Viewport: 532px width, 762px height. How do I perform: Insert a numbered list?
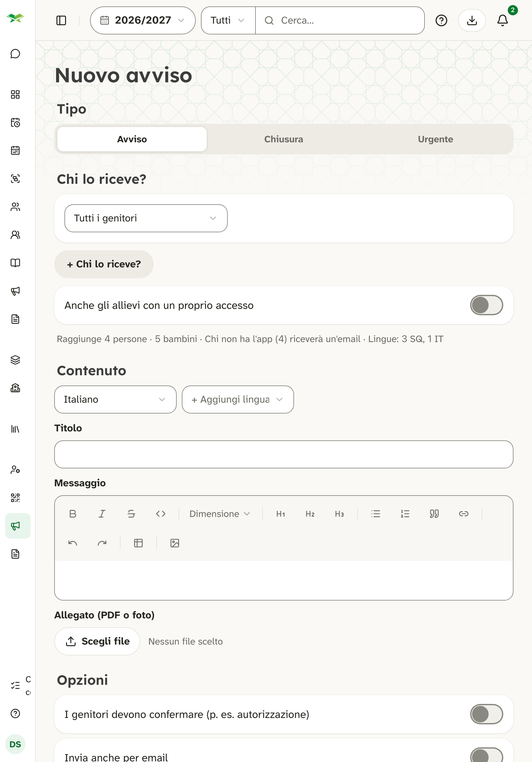[x=405, y=514]
